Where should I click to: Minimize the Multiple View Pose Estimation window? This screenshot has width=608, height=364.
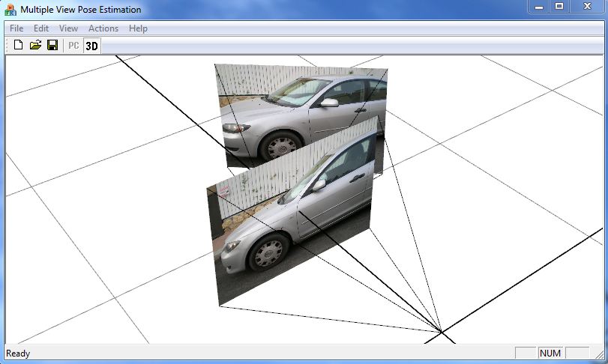(x=539, y=7)
